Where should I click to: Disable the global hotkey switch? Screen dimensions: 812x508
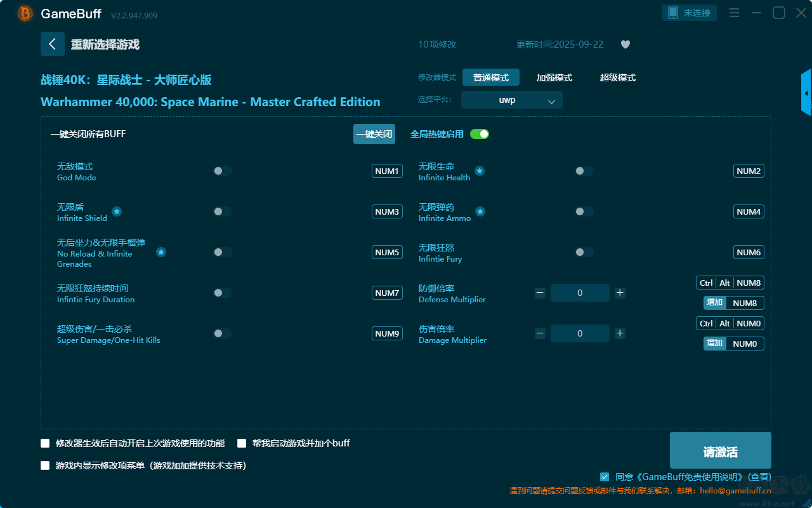[480, 134]
